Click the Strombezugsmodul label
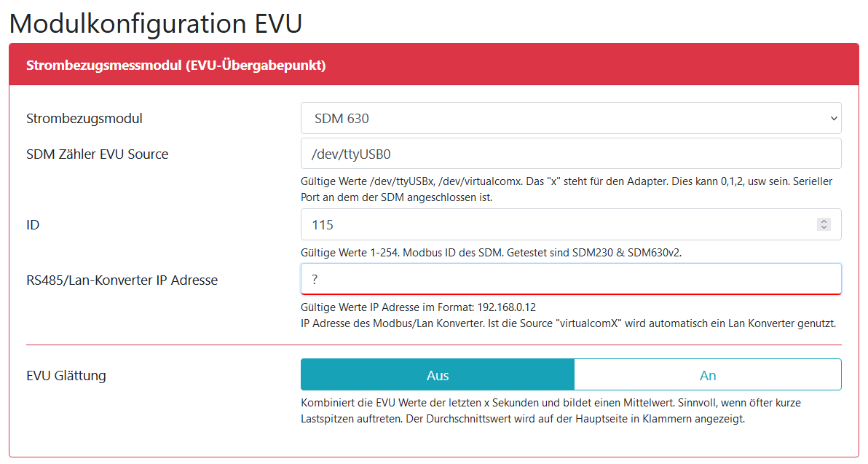This screenshot has height=464, width=868. pyautogui.click(x=84, y=118)
